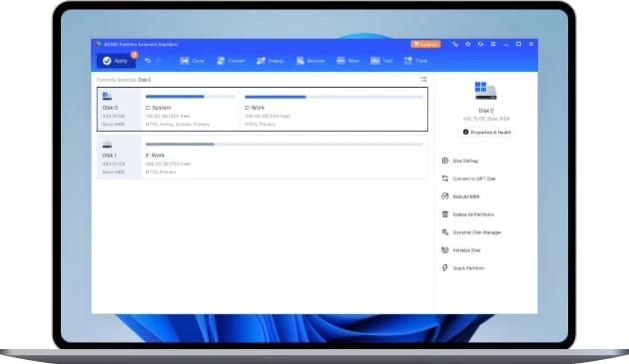The width and height of the screenshot is (629, 364).
Task: Open the Recover toolbar menu
Action: pos(311,61)
